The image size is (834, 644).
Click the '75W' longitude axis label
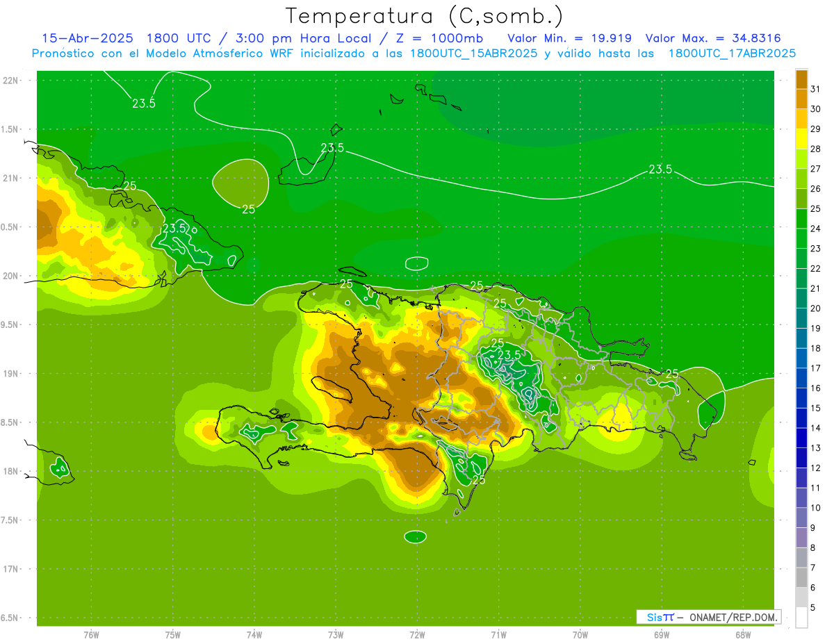coord(173,635)
